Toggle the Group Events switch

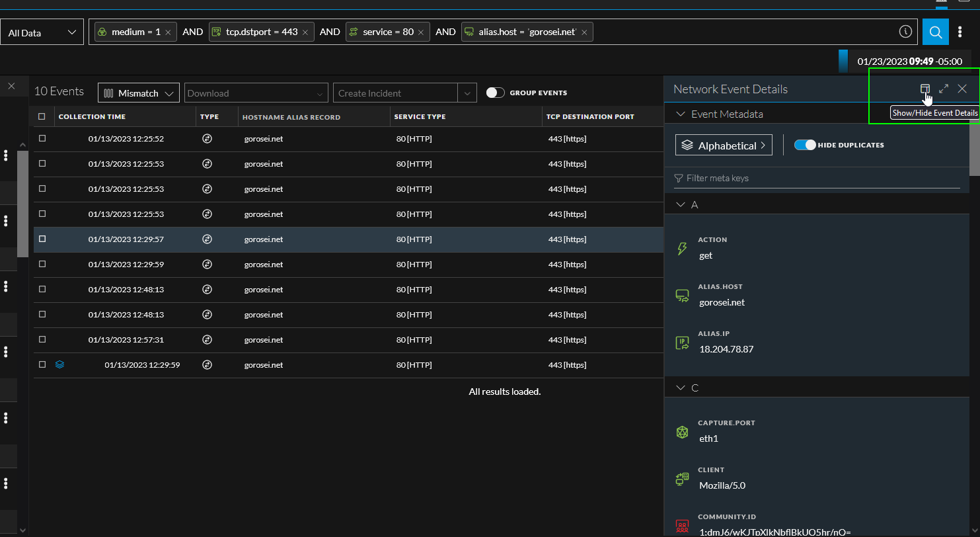tap(495, 93)
